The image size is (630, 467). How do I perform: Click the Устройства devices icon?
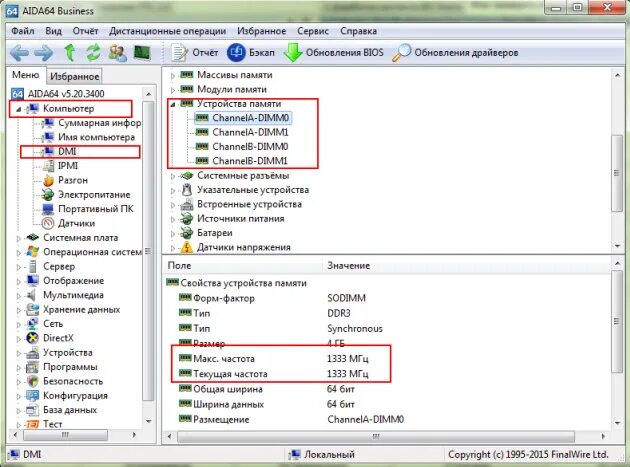pyautogui.click(x=32, y=352)
